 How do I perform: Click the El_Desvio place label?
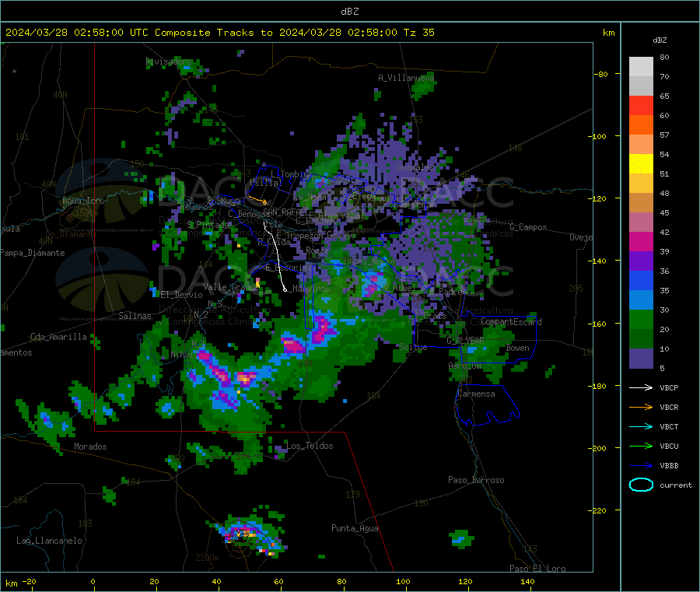click(181, 295)
